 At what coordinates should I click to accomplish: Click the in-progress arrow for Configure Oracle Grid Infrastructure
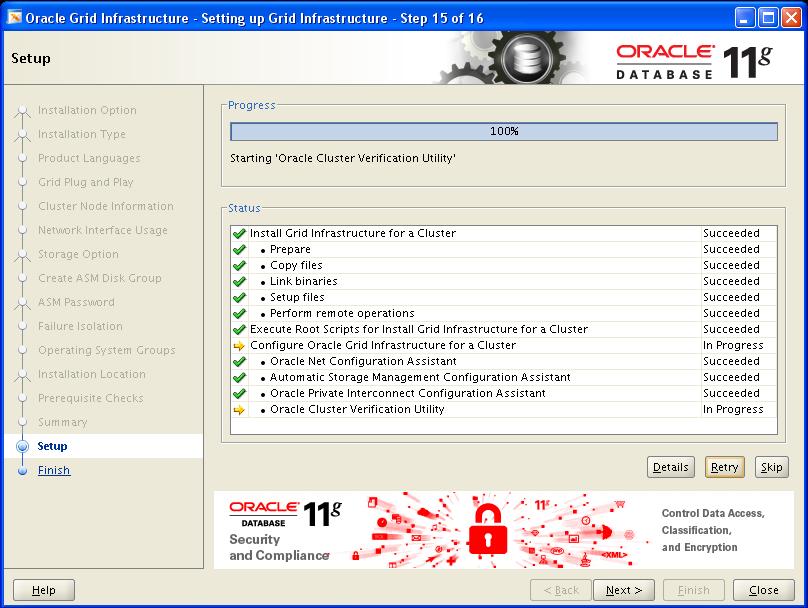point(239,346)
